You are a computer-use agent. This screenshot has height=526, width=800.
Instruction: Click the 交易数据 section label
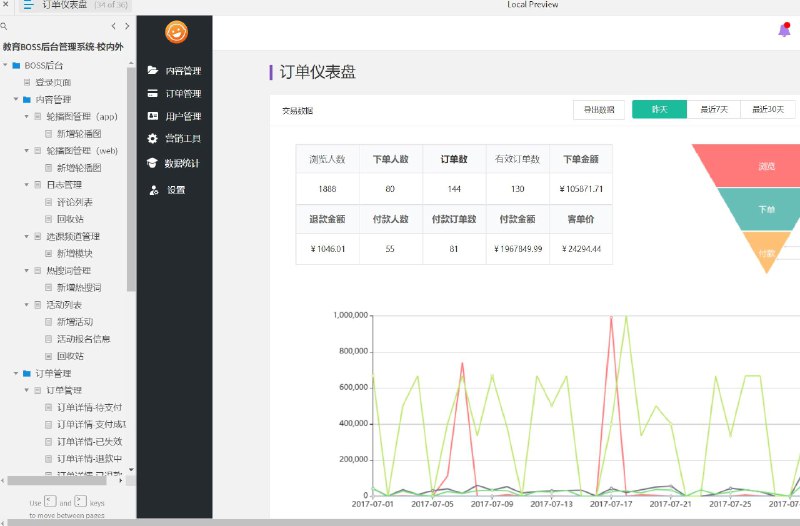click(297, 111)
